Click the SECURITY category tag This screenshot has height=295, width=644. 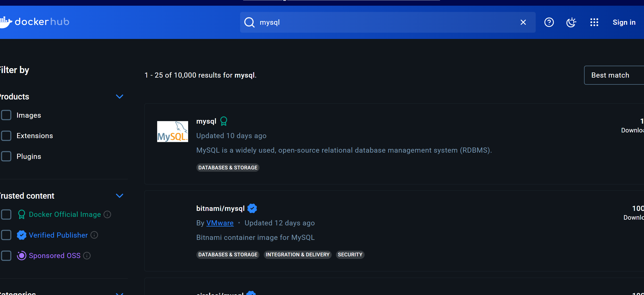click(x=350, y=255)
